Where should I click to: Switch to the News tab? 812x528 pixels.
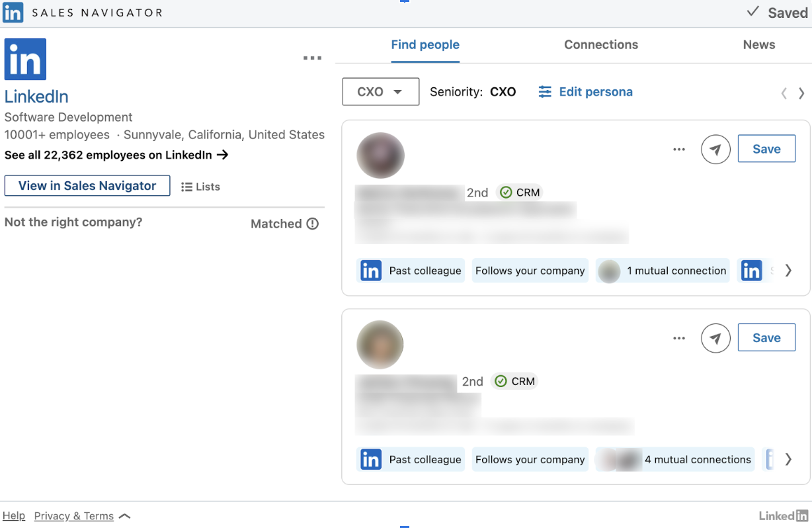(x=759, y=45)
